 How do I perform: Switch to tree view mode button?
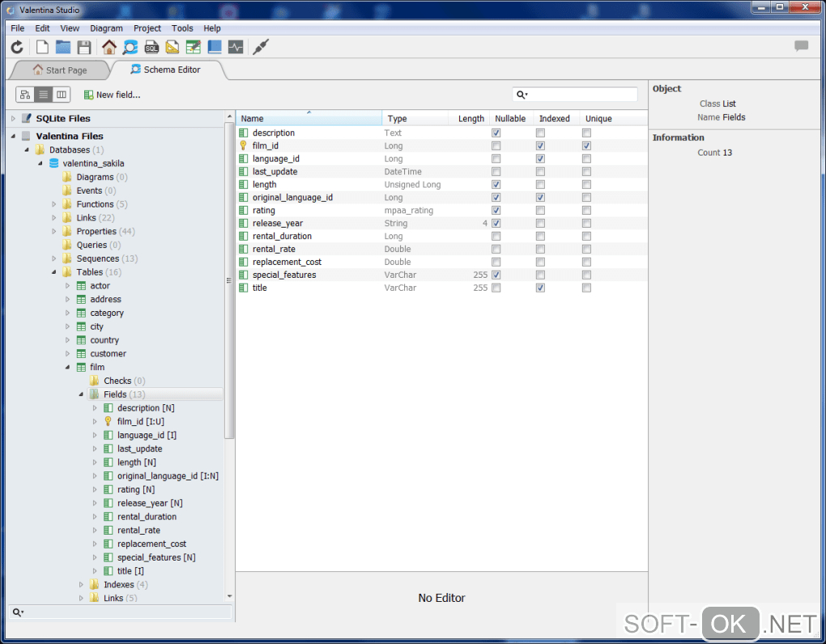click(25, 95)
